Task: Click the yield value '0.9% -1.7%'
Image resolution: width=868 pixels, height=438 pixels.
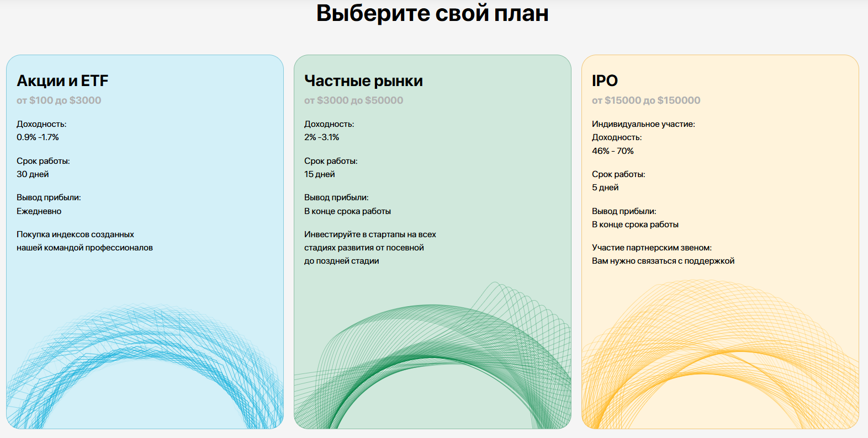Action: (38, 137)
